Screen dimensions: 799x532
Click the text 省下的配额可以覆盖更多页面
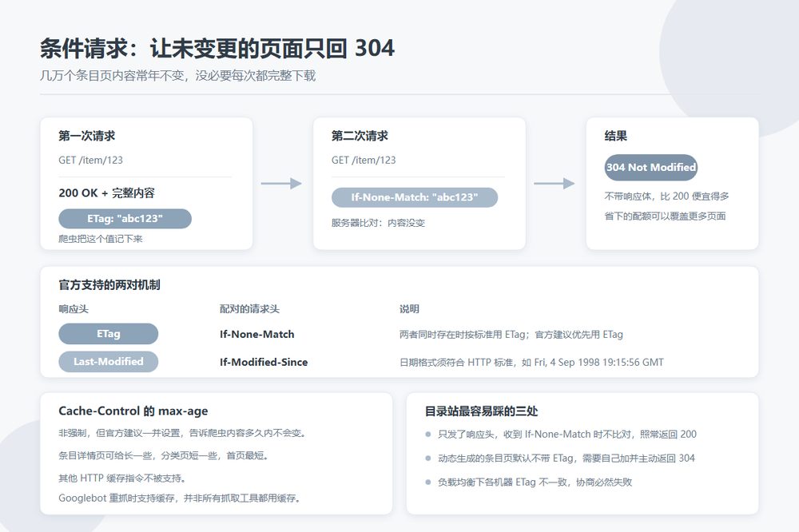pyautogui.click(x=665, y=216)
